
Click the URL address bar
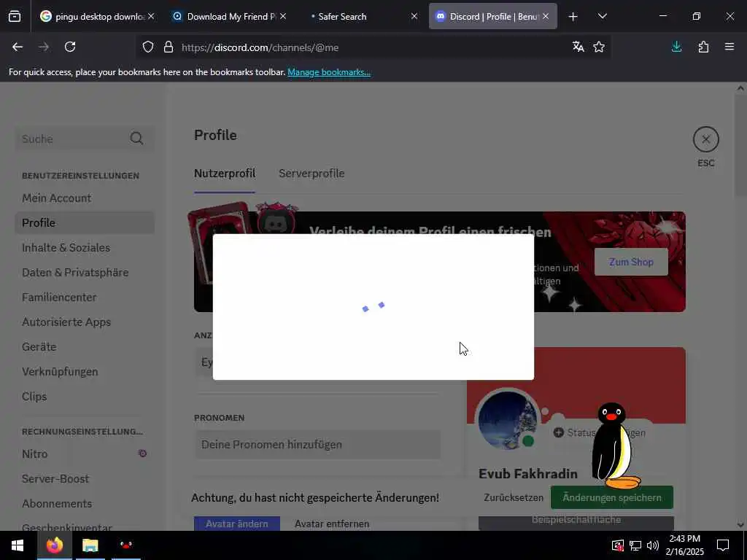click(371, 47)
